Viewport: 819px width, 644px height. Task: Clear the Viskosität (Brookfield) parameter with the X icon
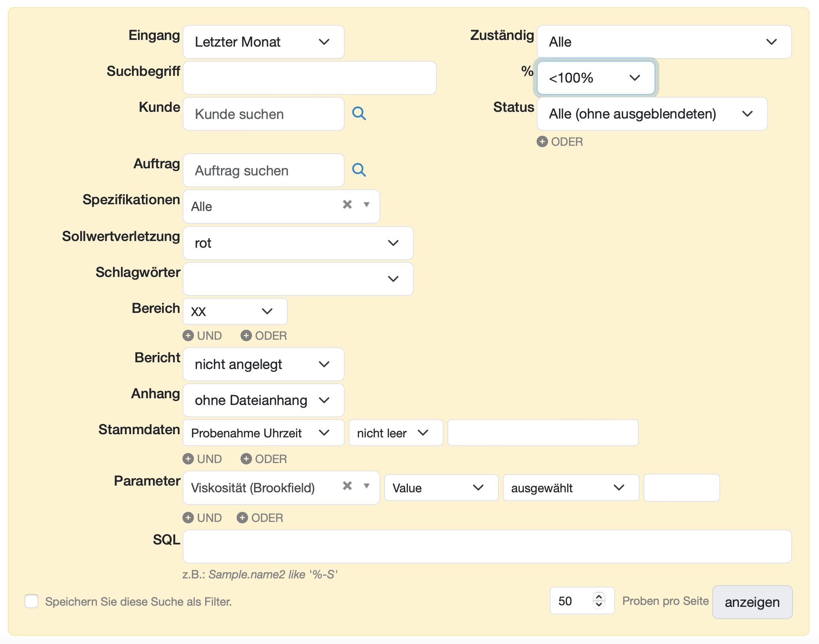347,485
